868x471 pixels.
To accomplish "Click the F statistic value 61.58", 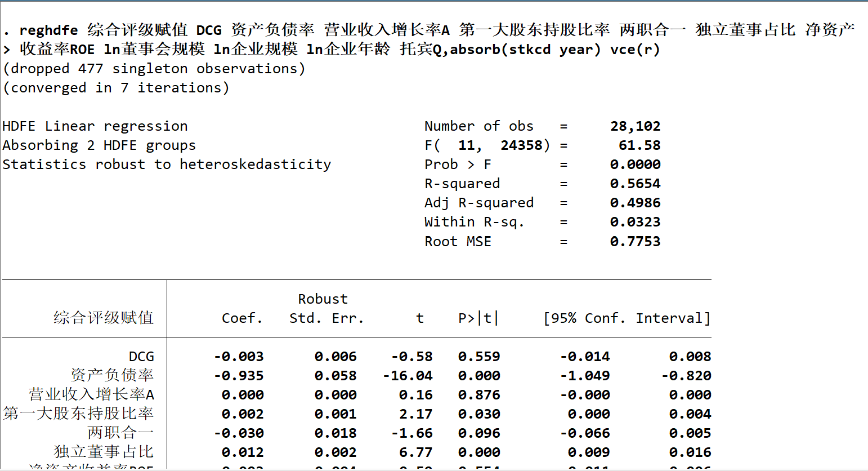I will (639, 145).
